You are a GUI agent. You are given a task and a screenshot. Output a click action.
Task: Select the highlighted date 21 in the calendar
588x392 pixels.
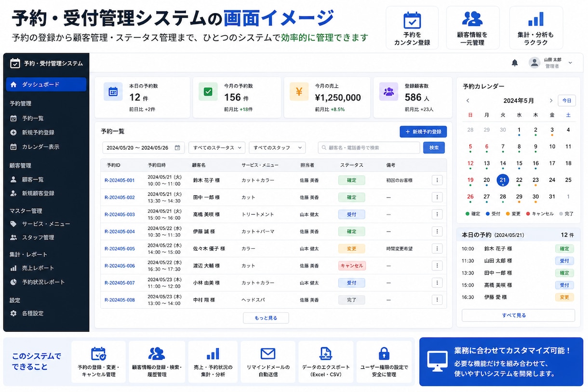(503, 180)
